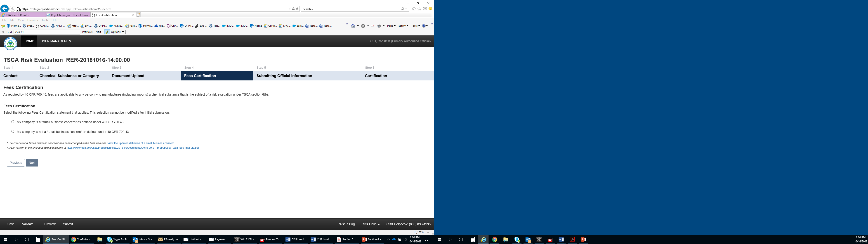Open the favorites star icon
The image size is (868, 244).
coord(419,9)
